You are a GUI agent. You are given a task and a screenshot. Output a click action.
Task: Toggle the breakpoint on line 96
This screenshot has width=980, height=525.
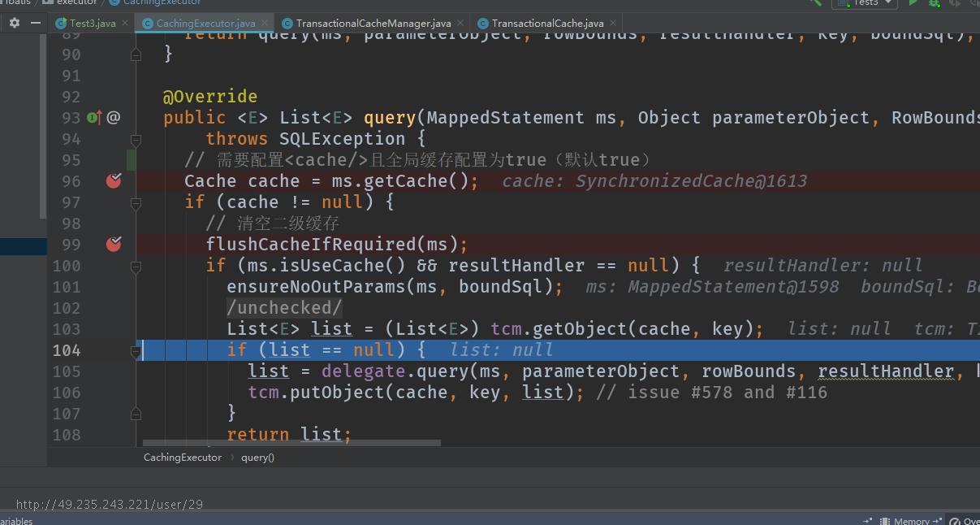114,180
